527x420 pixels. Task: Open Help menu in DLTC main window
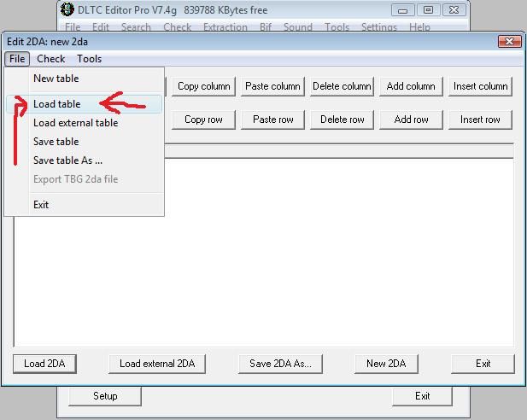tap(419, 26)
